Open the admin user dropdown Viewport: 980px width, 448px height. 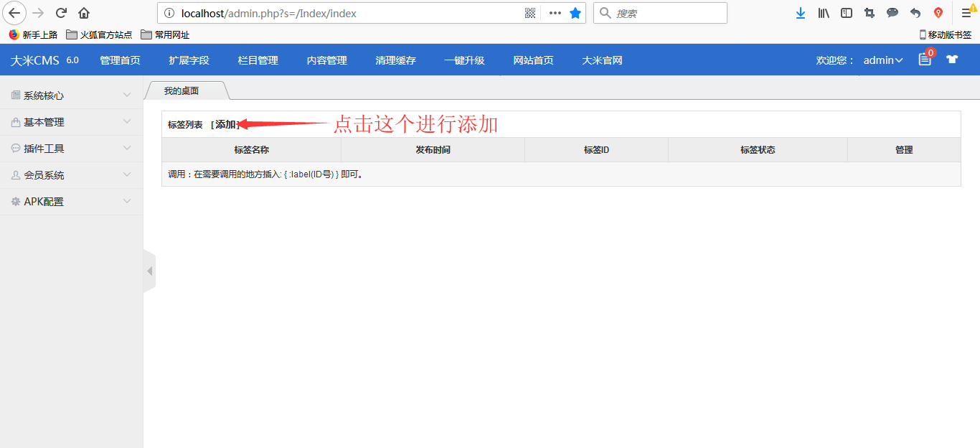pos(883,60)
